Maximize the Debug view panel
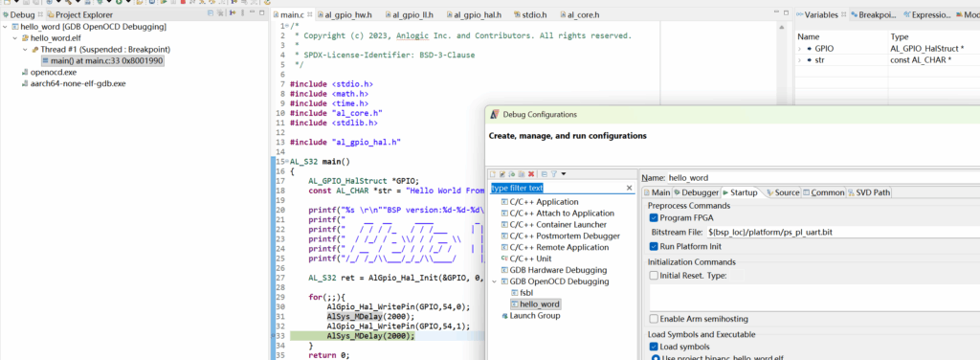Viewport: 980px width, 360px height. coord(262,12)
